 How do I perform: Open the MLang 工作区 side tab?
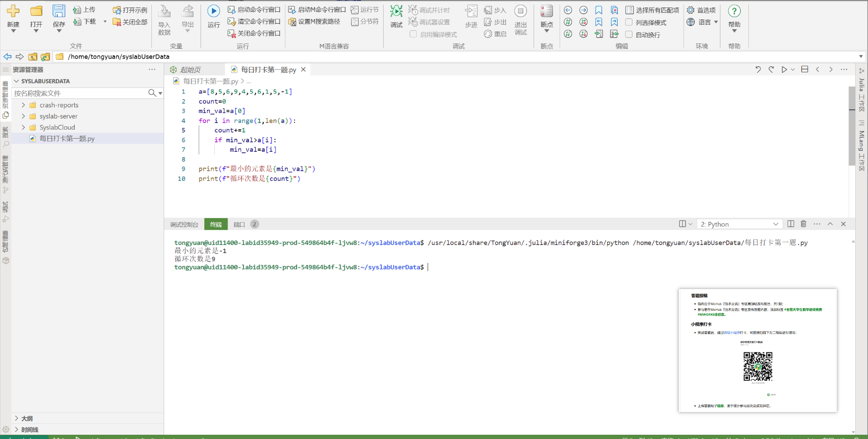tap(862, 147)
